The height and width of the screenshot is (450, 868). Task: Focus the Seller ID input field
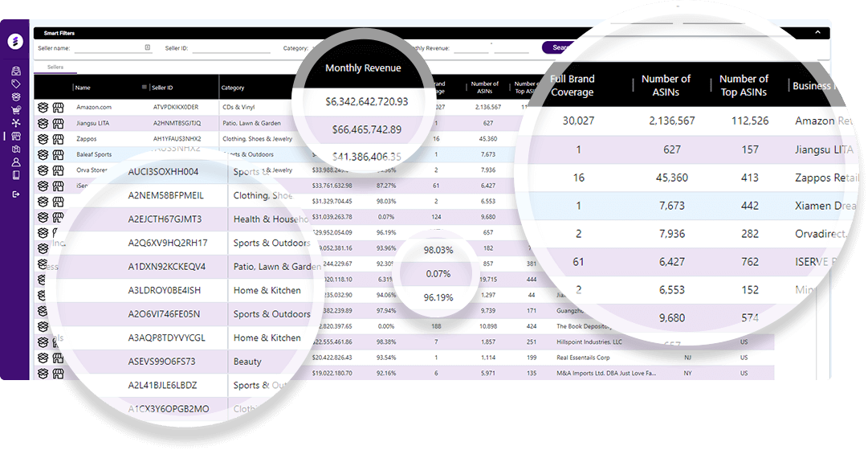click(230, 49)
